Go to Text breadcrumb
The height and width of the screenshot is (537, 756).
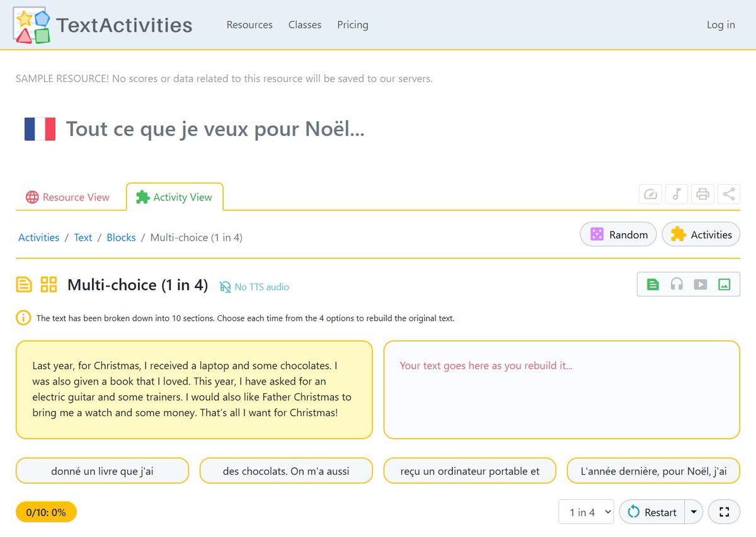83,238
